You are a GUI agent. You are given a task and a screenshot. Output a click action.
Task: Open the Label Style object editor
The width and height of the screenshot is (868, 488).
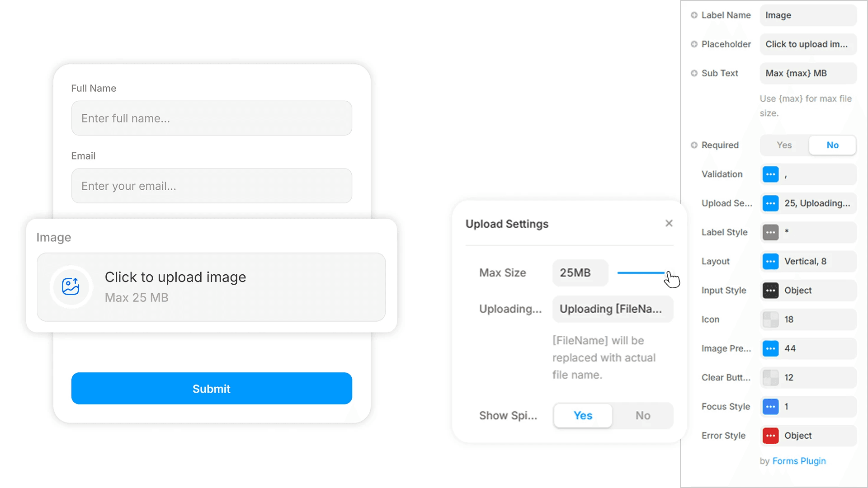click(770, 232)
